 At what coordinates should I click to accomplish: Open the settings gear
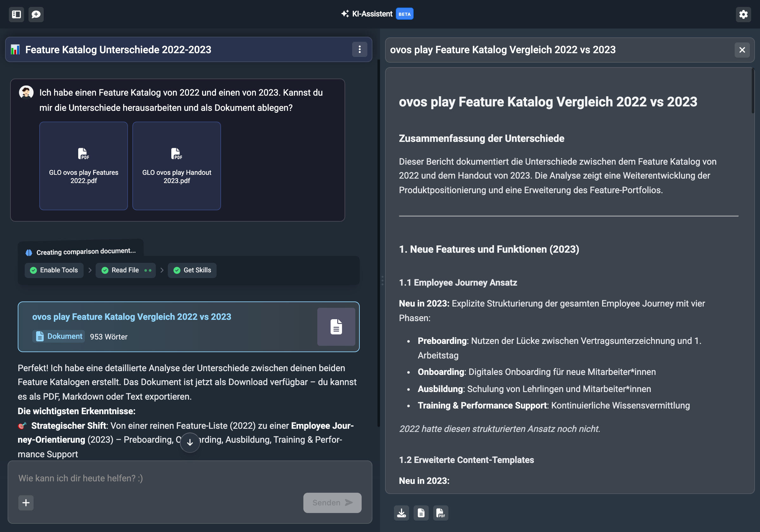[x=743, y=14]
